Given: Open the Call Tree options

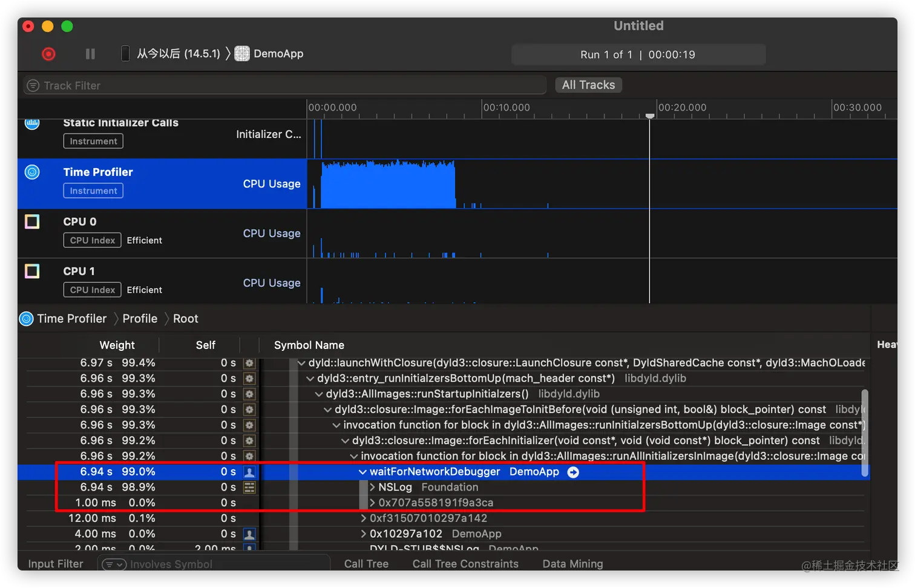Looking at the screenshot, I should [366, 564].
